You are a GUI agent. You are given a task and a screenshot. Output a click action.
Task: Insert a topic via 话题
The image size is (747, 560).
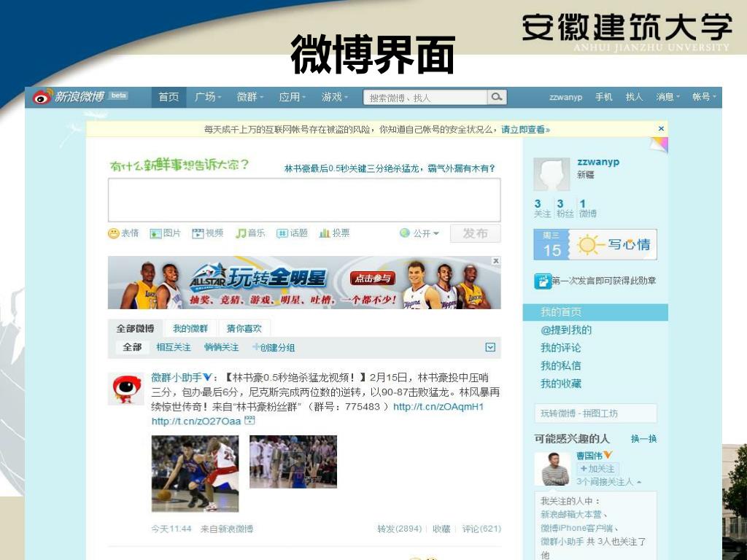(292, 233)
